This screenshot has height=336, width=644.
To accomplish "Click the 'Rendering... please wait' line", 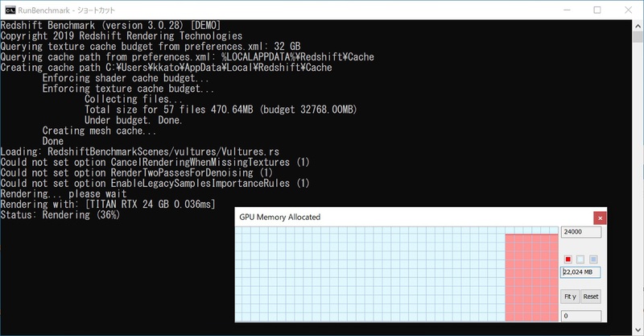I will 64,194.
